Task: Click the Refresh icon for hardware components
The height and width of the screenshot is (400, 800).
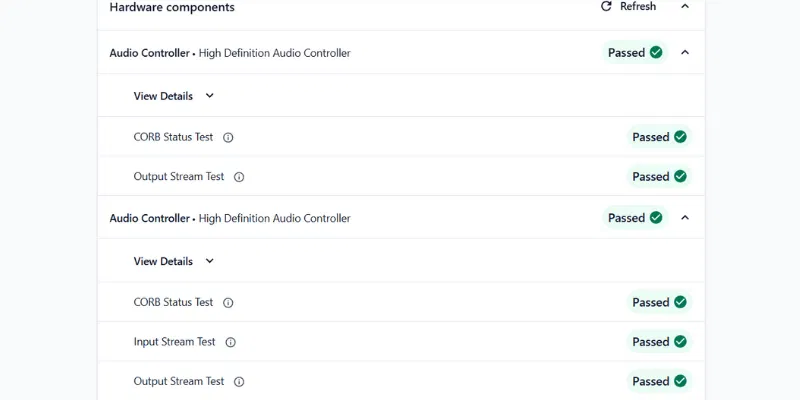Action: pyautogui.click(x=606, y=6)
